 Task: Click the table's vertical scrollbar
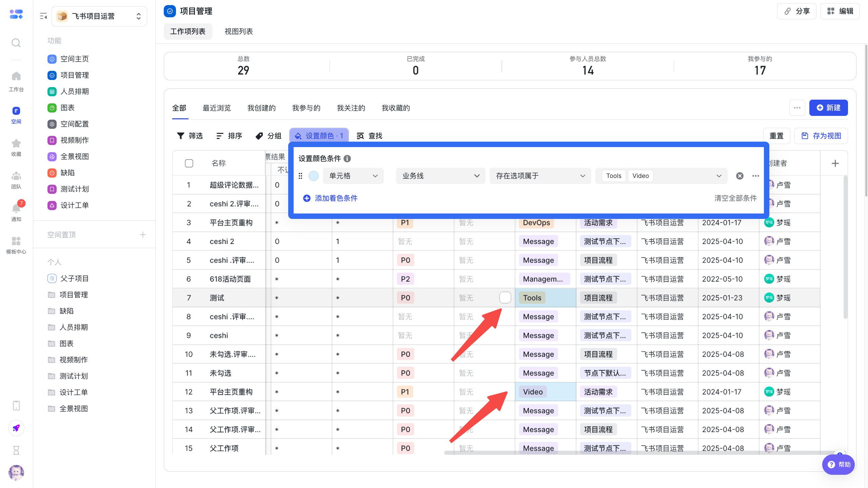click(845, 247)
